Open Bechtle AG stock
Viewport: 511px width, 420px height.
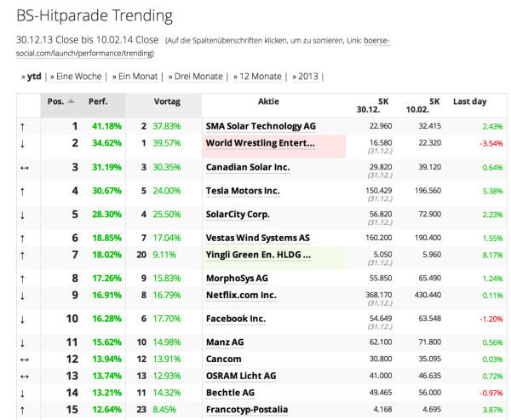[x=230, y=393]
